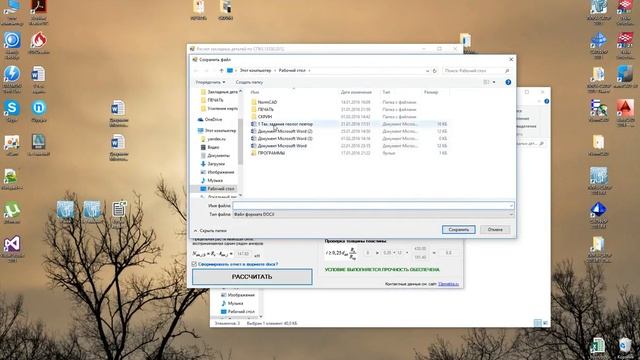This screenshot has width=640, height=360.
Task: Click navigation pane scrollbar in save dialog
Action: [240, 143]
